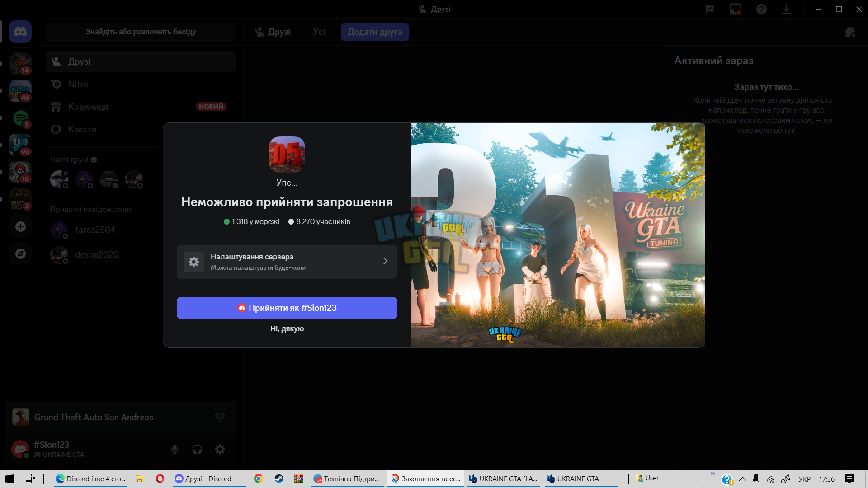Open server icon with 90 notifications

[20, 145]
